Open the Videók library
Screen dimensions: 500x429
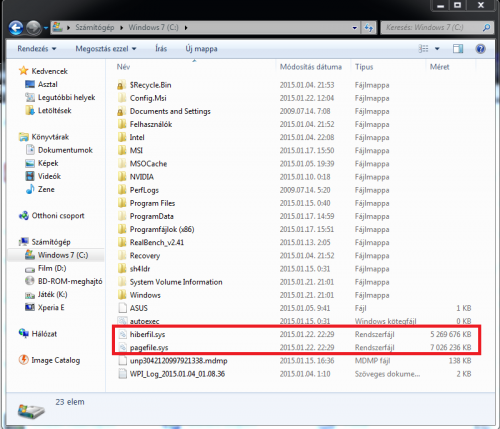49,176
